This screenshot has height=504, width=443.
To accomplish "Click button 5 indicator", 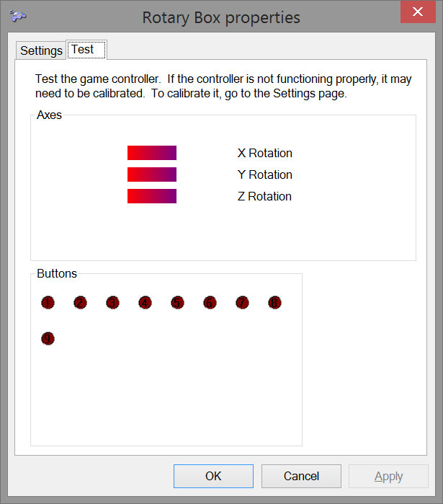I will pyautogui.click(x=177, y=302).
